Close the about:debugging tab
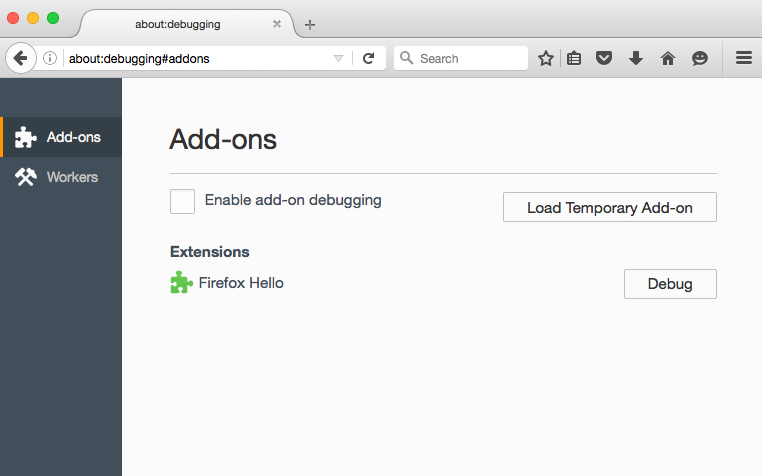Image resolution: width=762 pixels, height=476 pixels. pos(277,24)
